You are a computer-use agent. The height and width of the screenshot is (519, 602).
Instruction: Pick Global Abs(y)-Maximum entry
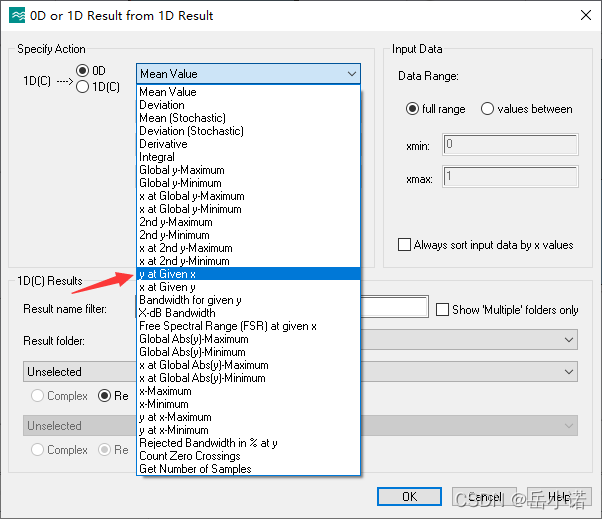pyautogui.click(x=248, y=339)
